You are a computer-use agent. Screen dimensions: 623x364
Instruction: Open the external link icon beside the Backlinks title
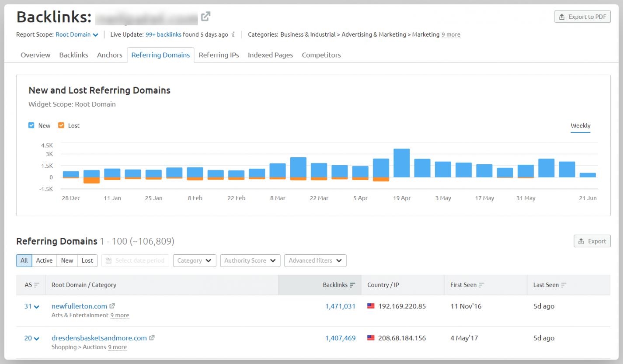(205, 17)
